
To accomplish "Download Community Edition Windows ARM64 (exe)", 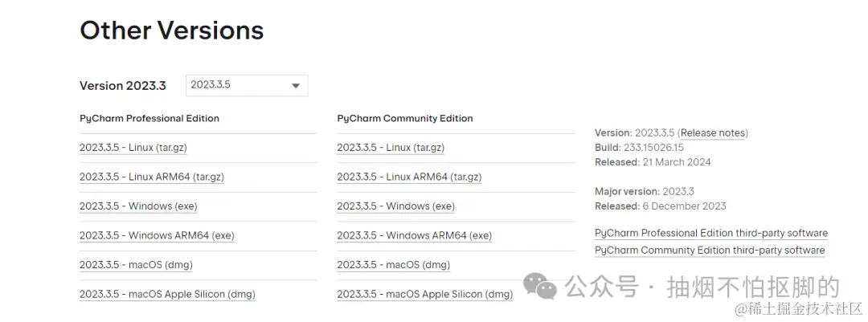I will [415, 236].
